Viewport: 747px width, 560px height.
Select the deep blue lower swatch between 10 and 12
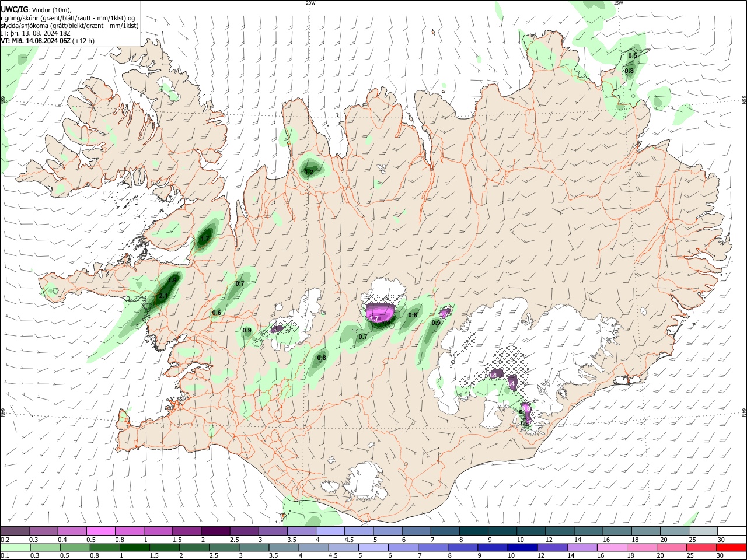[522, 547]
